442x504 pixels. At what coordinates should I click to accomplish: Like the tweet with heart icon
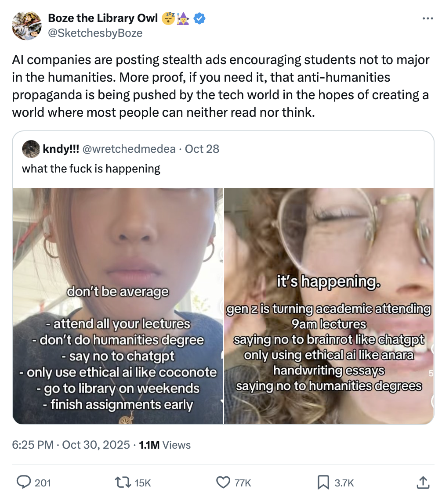point(223,482)
